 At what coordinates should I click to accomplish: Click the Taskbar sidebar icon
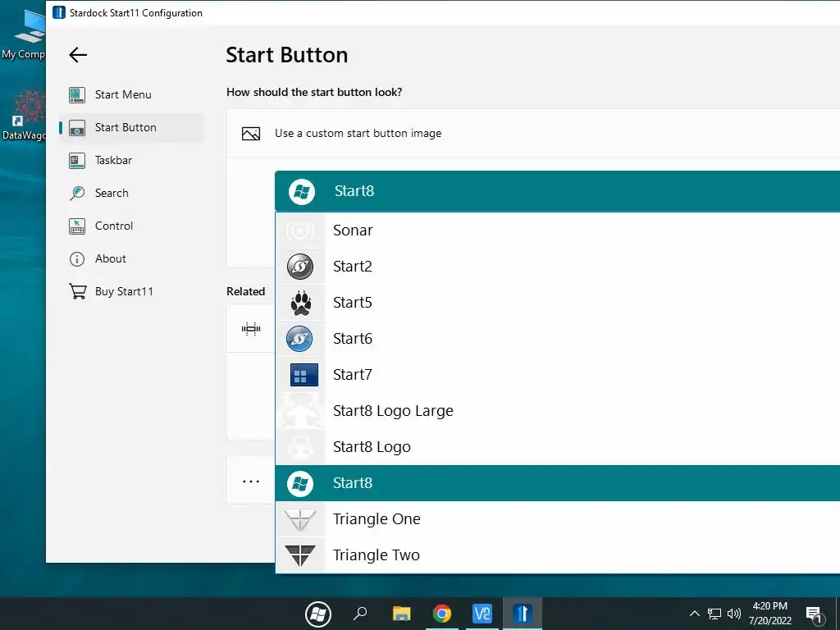[77, 160]
